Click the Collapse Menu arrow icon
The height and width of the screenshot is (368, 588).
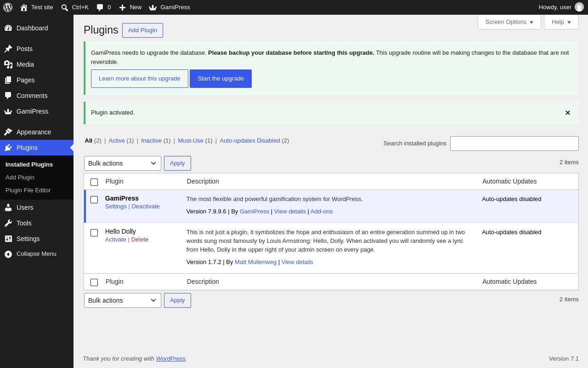[x=8, y=254]
